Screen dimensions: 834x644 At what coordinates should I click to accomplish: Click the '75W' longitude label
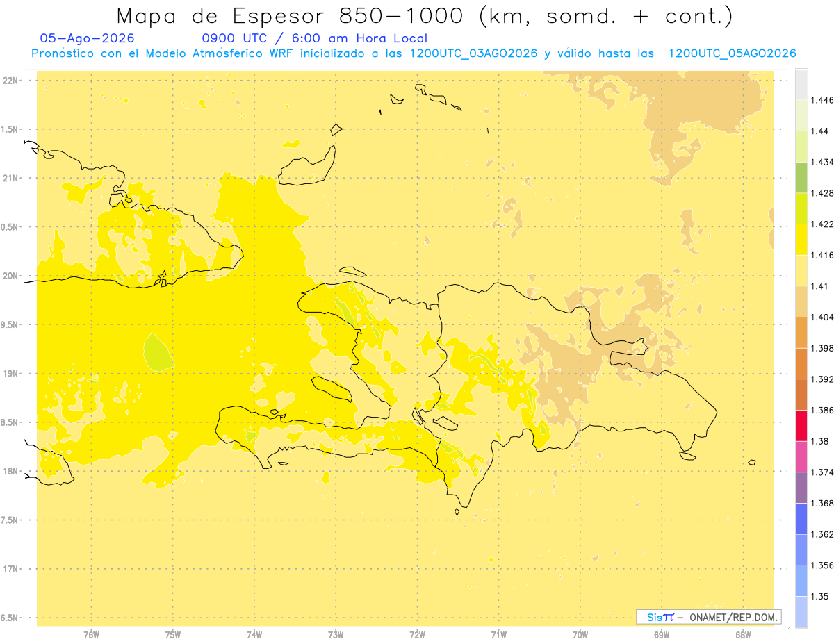pos(173,635)
